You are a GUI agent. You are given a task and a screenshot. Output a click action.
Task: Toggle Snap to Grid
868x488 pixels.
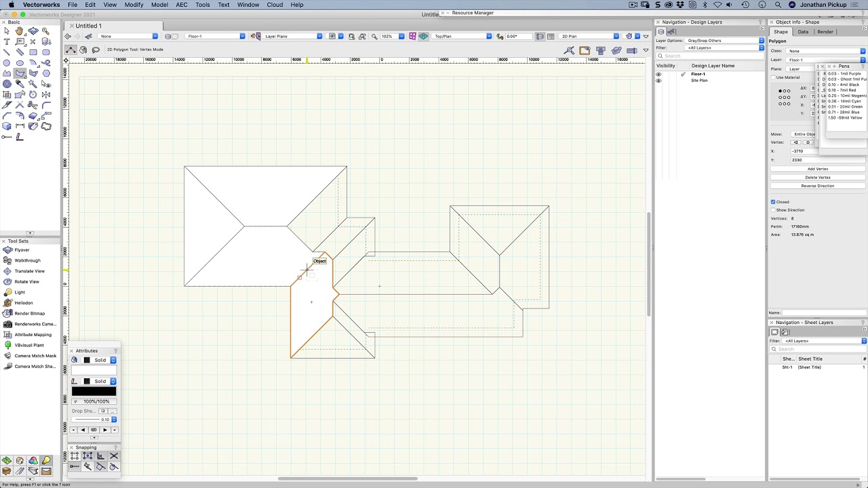point(75,455)
